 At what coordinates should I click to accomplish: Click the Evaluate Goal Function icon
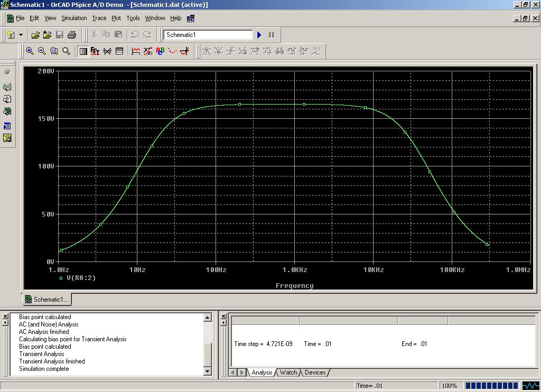pos(148,51)
